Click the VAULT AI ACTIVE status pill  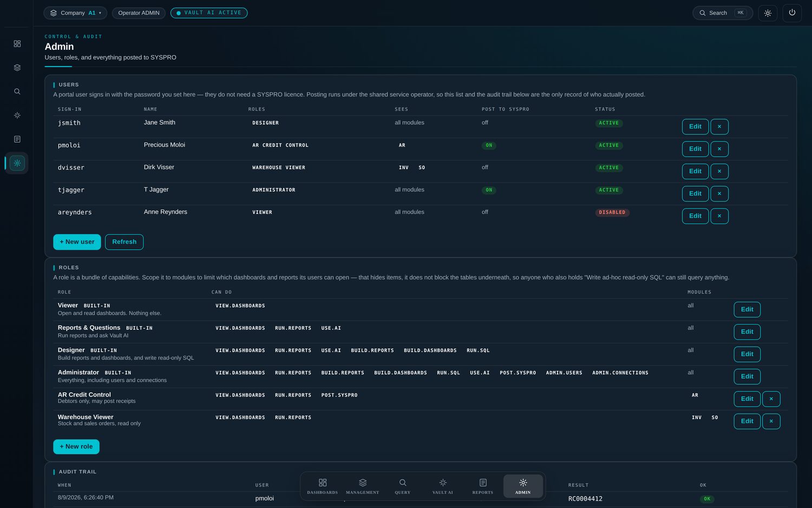point(209,13)
